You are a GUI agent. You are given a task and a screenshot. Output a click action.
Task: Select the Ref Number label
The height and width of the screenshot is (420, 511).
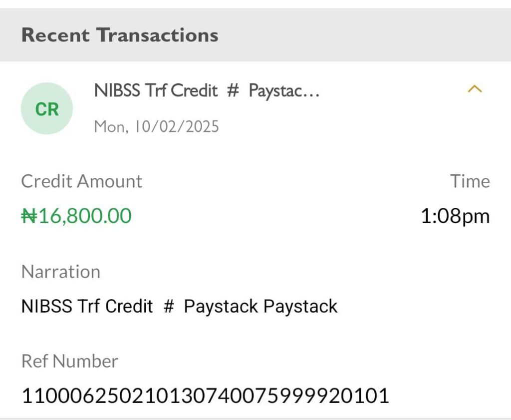tap(70, 361)
